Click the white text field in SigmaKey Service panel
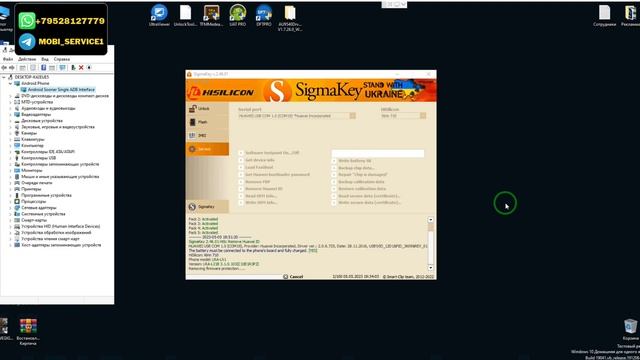The height and width of the screenshot is (360, 640). [x=378, y=153]
